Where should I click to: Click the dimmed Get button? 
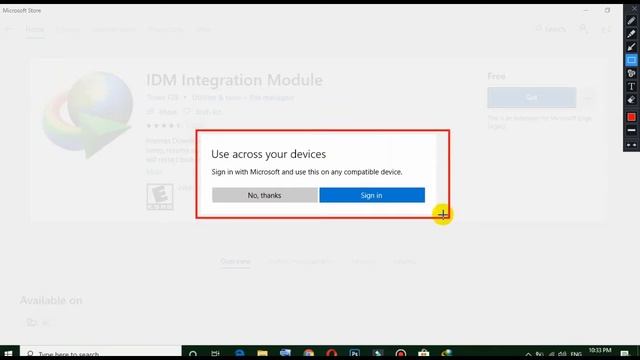[x=532, y=98]
